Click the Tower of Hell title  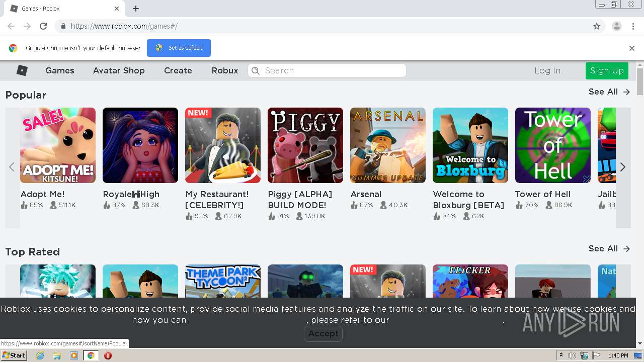(543, 194)
